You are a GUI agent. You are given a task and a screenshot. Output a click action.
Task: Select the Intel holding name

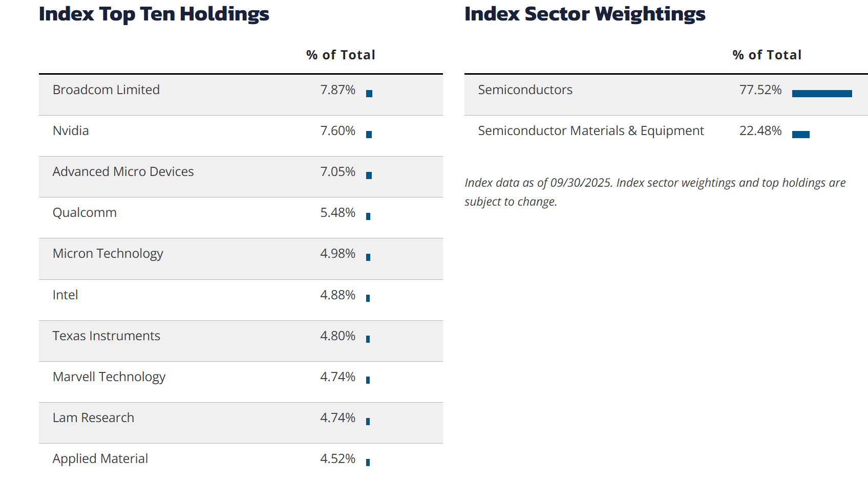click(65, 295)
